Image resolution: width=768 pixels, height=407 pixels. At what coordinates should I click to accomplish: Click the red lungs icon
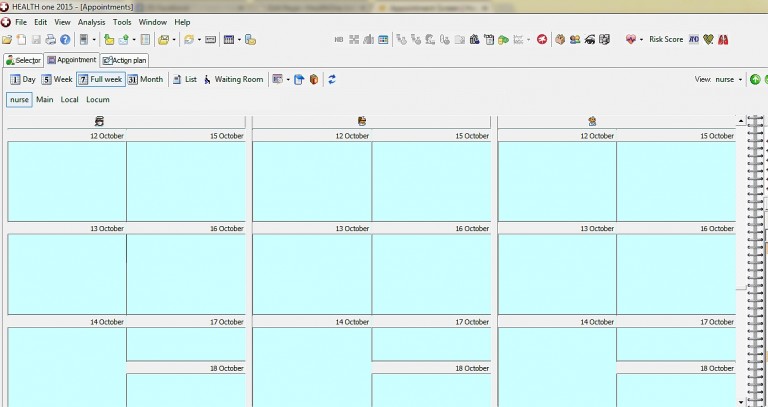[x=723, y=40]
